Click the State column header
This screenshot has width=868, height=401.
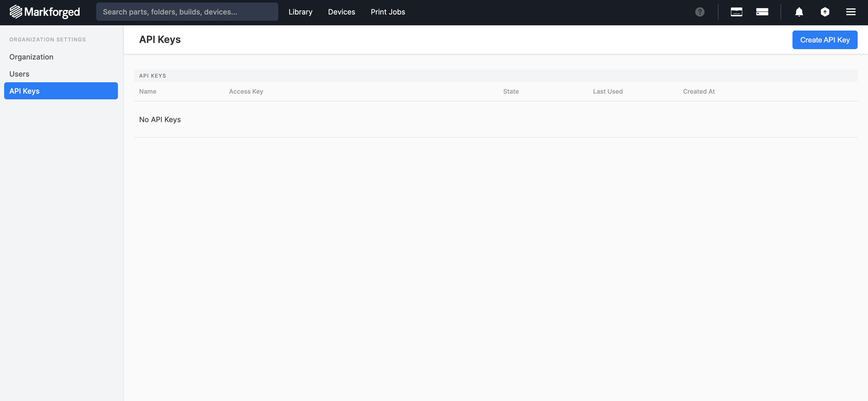[511, 91]
